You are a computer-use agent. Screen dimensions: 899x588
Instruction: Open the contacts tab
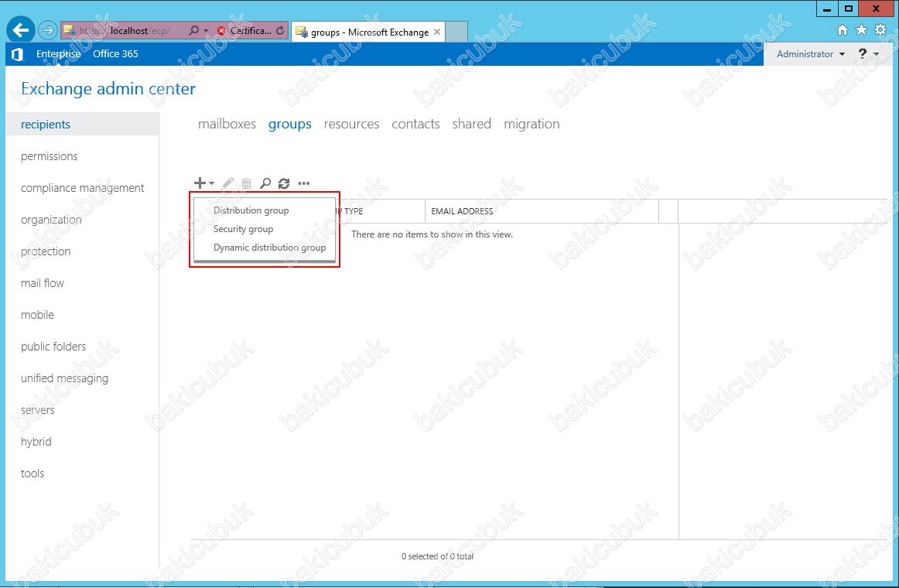(x=415, y=124)
